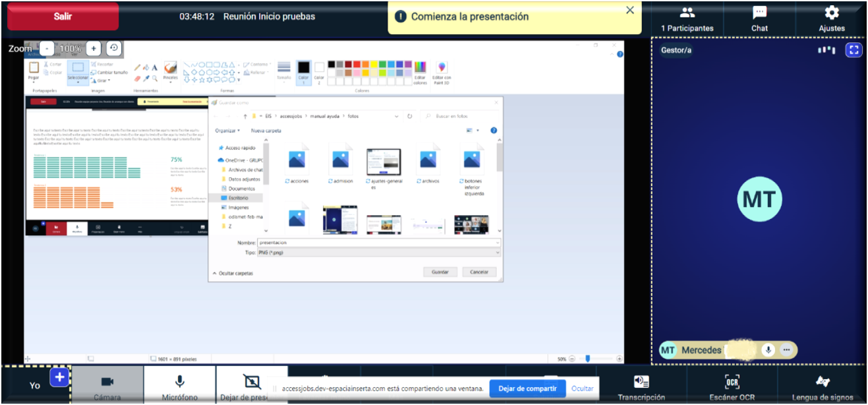
Task: Select the Text tool A in Paint
Action: point(154,67)
